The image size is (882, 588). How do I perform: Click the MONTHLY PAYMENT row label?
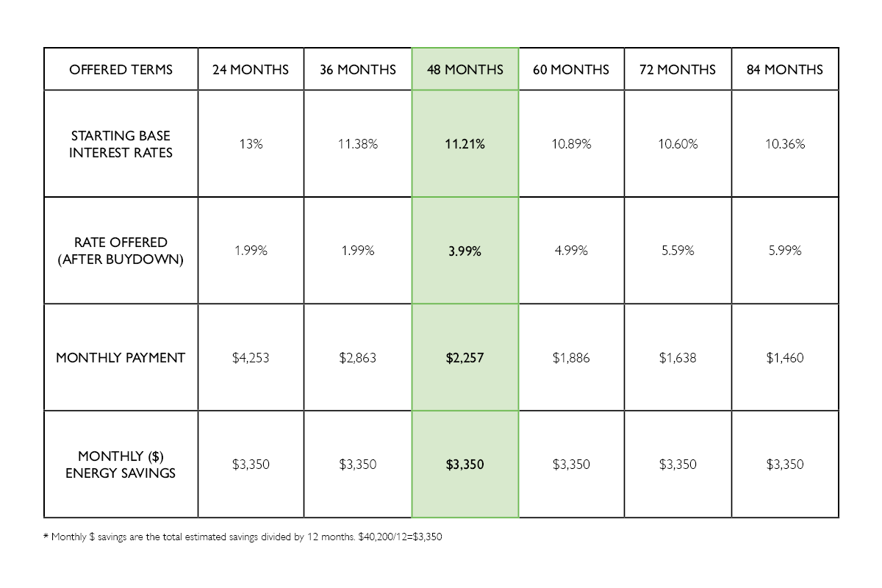pos(121,358)
